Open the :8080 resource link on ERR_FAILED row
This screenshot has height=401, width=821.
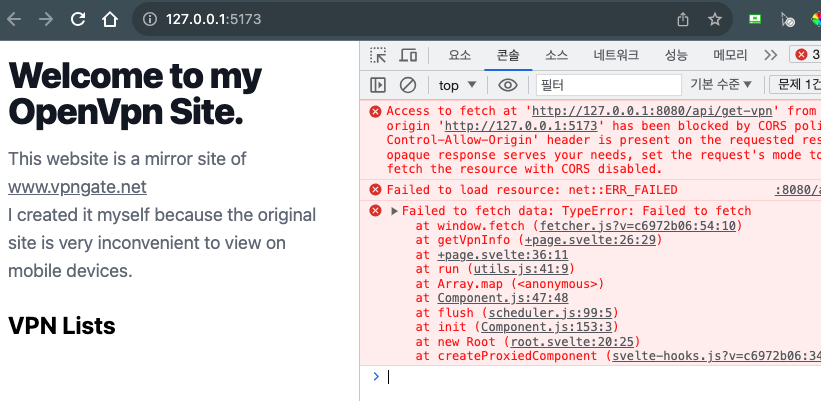(x=798, y=190)
